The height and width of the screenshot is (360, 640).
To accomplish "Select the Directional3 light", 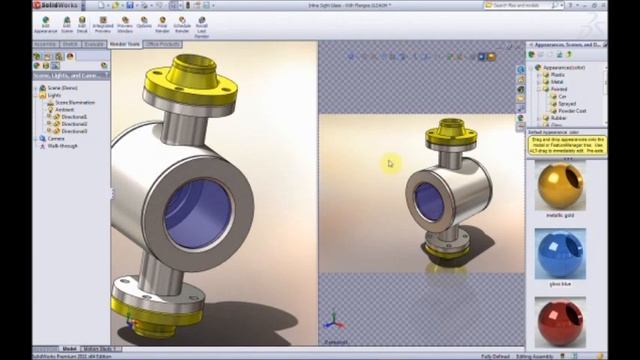I will (x=74, y=131).
